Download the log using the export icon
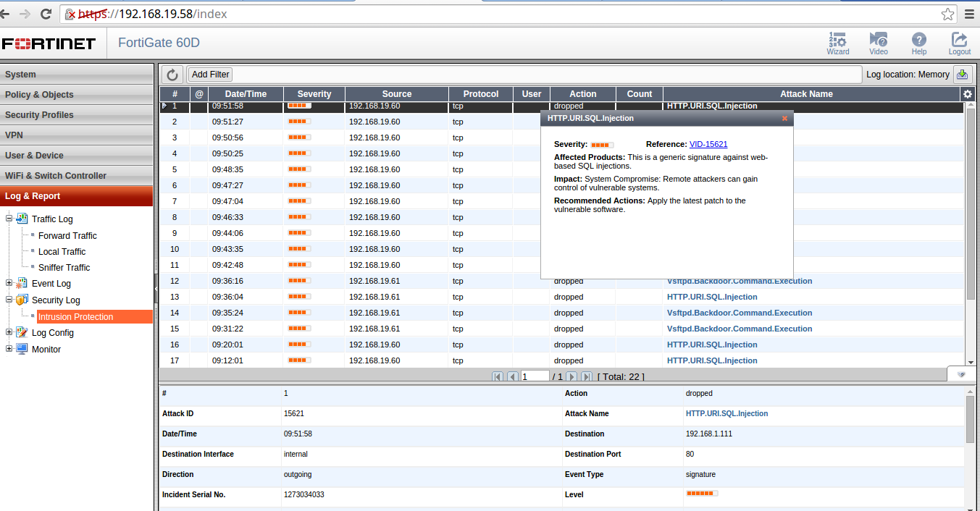The image size is (980, 511). tap(962, 75)
